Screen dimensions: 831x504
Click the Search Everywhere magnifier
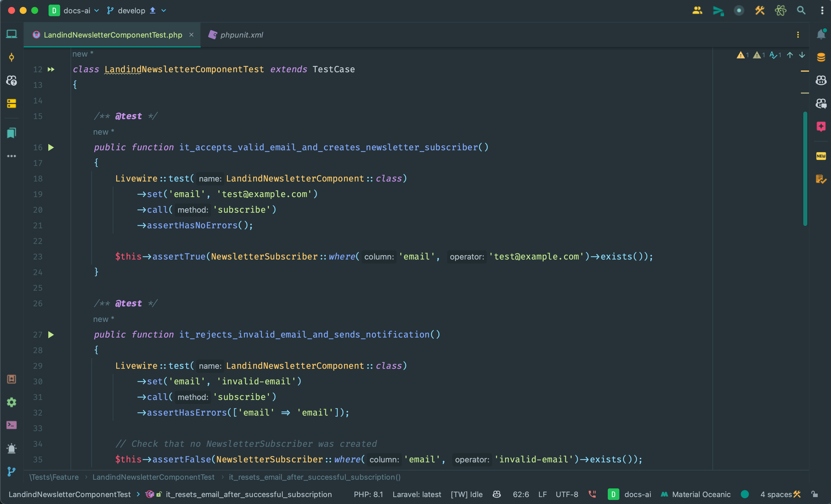click(x=801, y=10)
